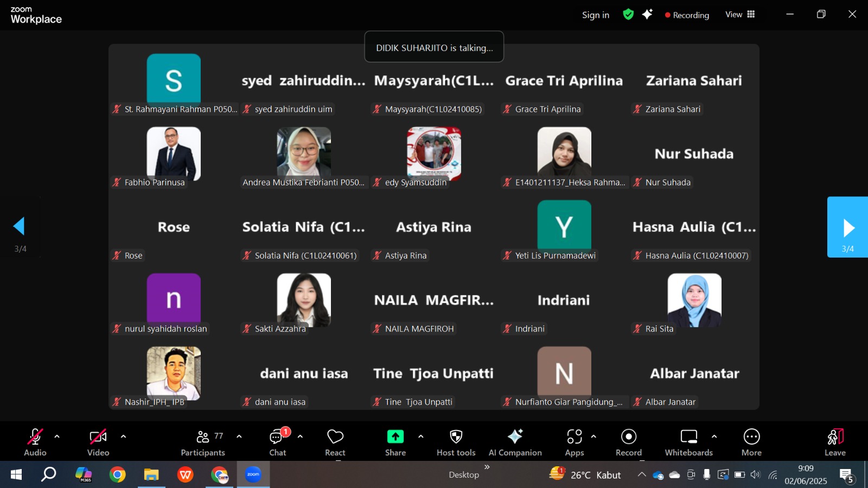Expand share options arrow beside Share
This screenshot has height=488, width=868.
(420, 436)
